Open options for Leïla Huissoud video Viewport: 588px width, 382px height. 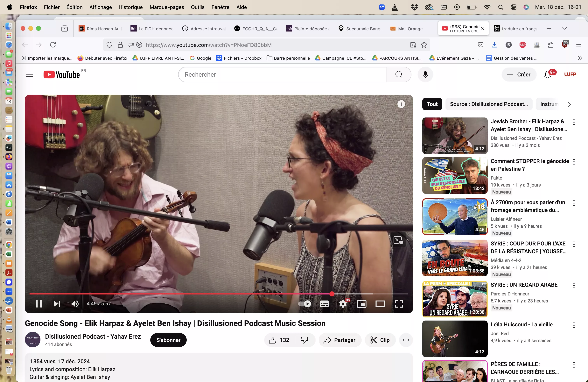(574, 325)
